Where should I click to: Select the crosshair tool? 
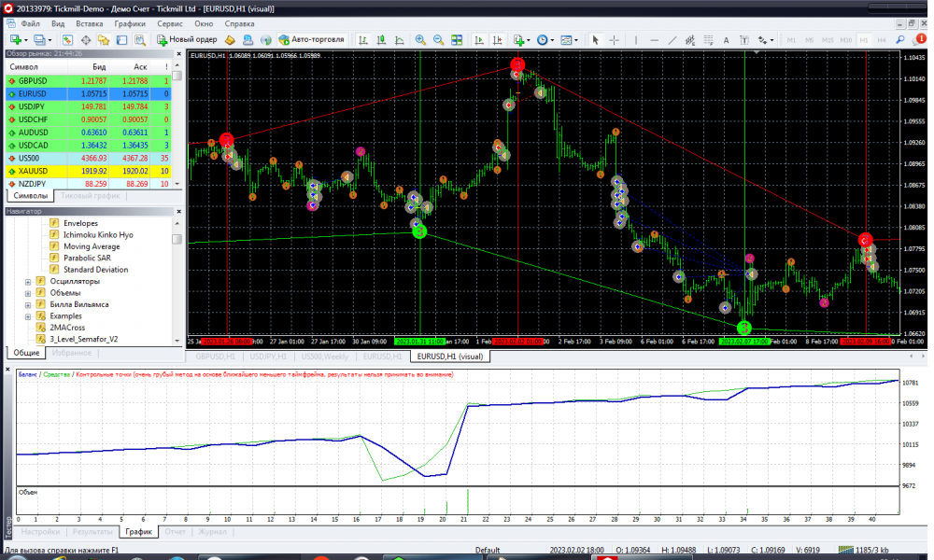point(615,40)
